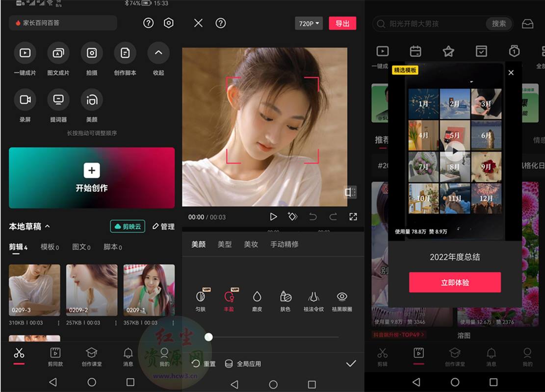Open the 0209-3 draft thumbnail
This screenshot has width=545, height=392.
34,289
